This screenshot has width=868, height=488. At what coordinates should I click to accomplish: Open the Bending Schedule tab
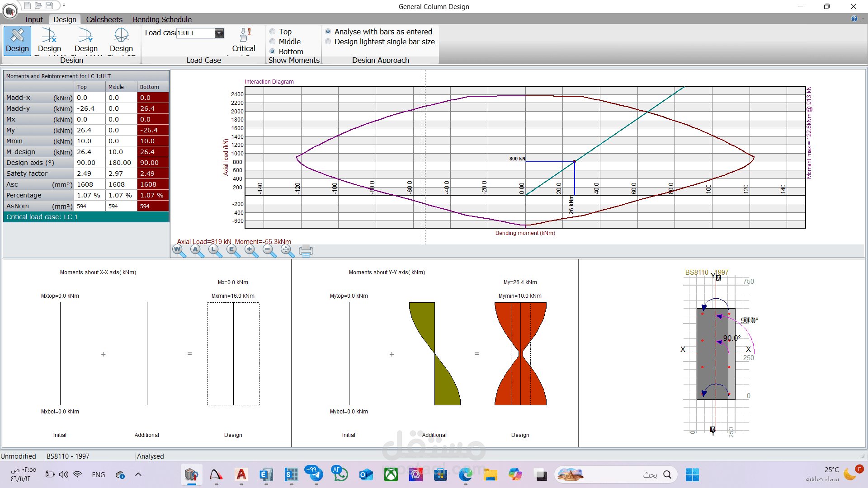[x=162, y=19]
